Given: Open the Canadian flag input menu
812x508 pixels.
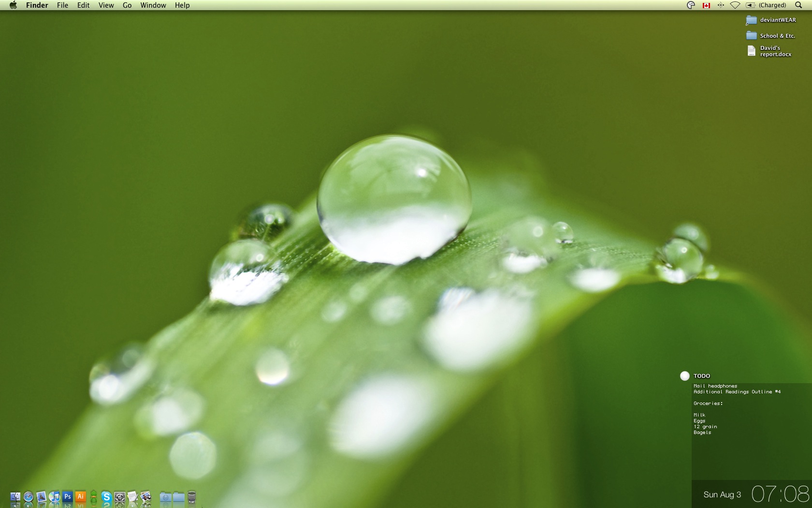Looking at the screenshot, I should [x=706, y=5].
